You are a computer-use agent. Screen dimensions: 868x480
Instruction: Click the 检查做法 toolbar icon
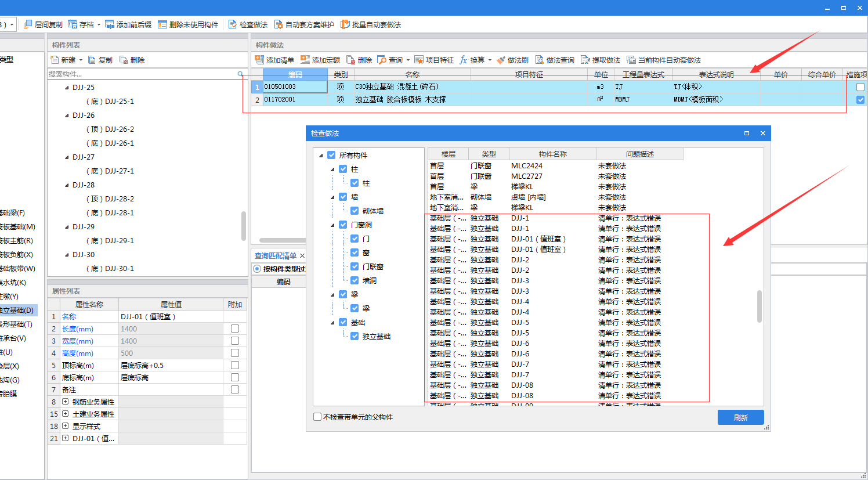233,24
